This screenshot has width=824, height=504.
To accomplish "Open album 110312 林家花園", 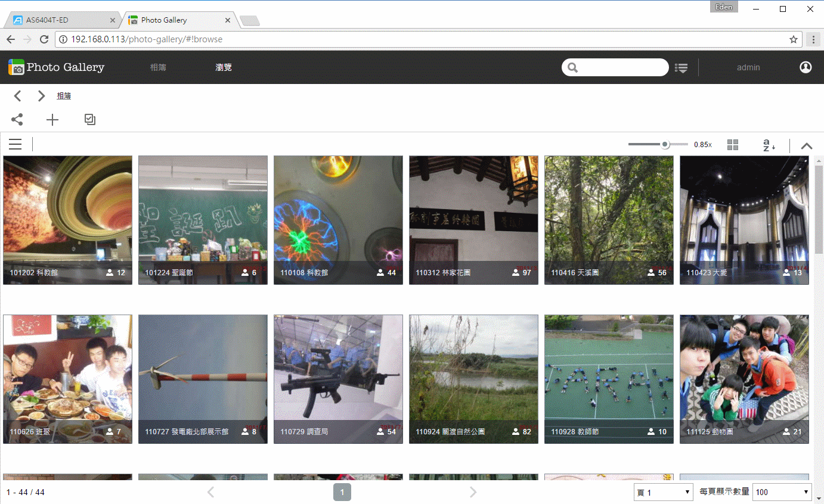I will (x=473, y=220).
